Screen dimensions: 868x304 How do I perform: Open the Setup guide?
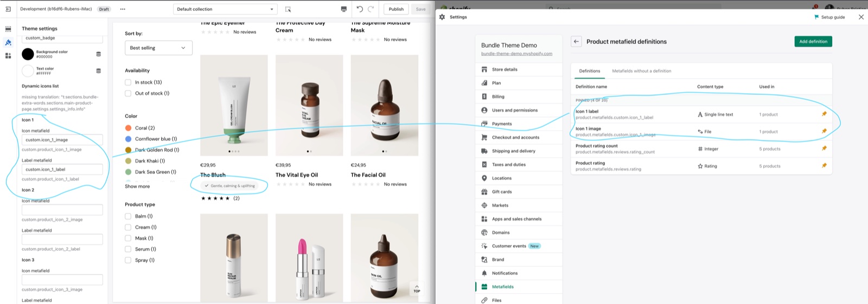coord(829,17)
